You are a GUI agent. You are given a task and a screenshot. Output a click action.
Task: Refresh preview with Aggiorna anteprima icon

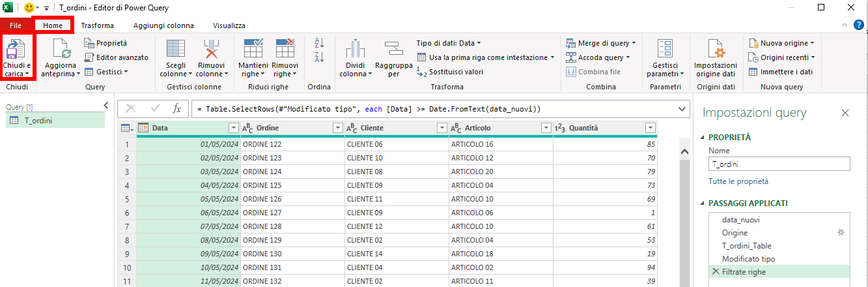coord(61,49)
